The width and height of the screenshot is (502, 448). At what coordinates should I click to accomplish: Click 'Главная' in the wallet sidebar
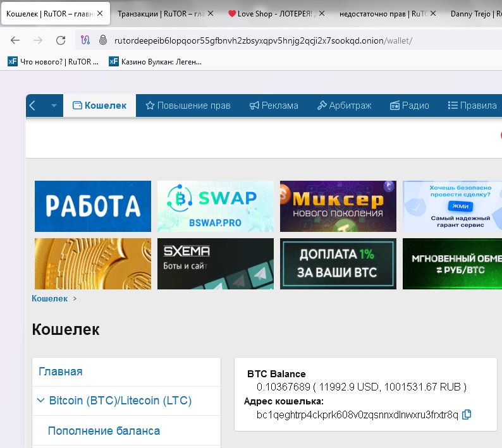tap(61, 372)
